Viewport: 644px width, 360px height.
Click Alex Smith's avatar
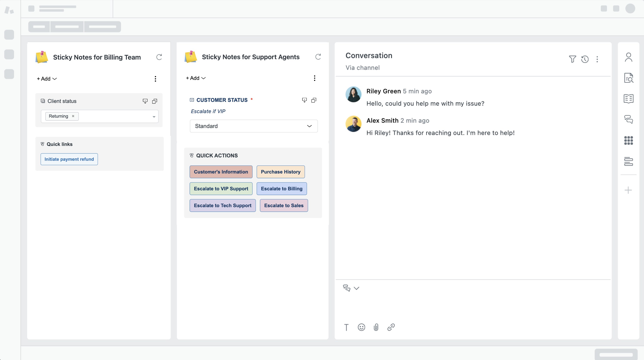point(353,124)
